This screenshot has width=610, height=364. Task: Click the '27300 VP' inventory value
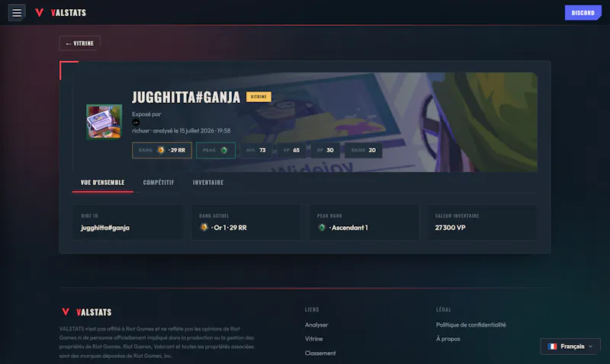(450, 228)
